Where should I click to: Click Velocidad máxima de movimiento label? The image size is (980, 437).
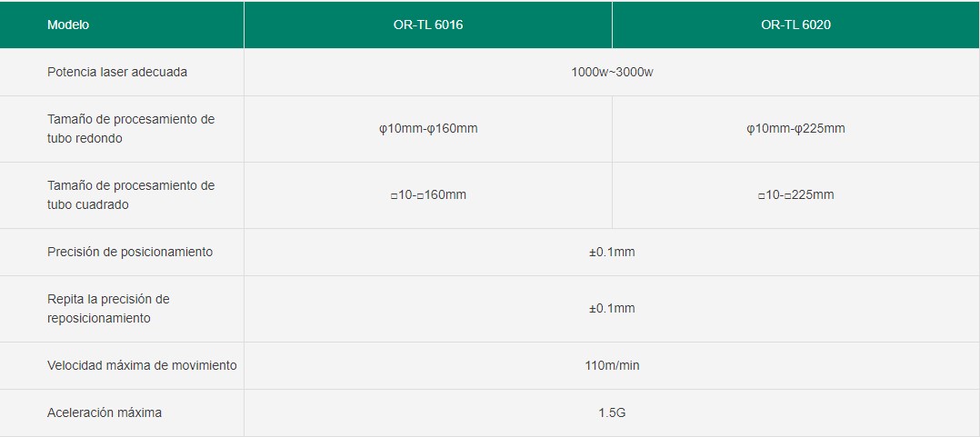click(x=142, y=365)
